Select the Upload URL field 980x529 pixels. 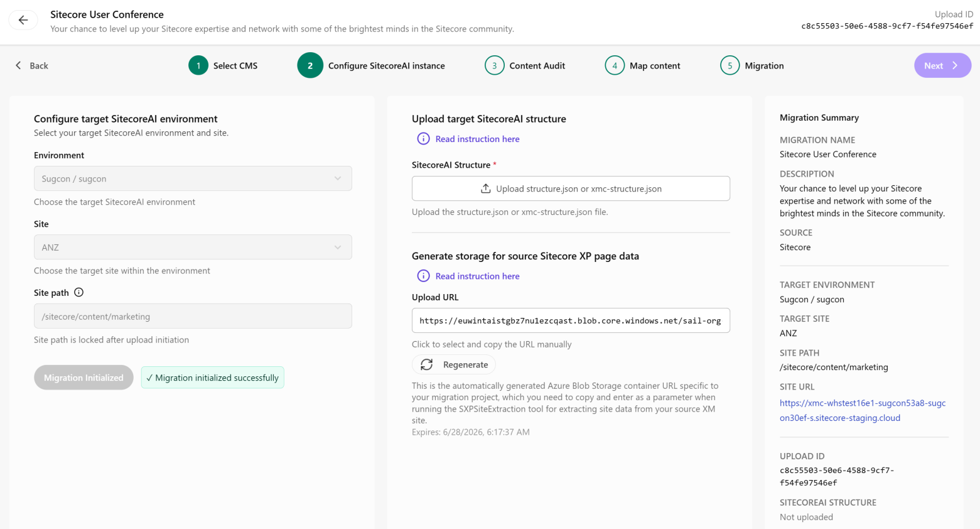click(571, 320)
